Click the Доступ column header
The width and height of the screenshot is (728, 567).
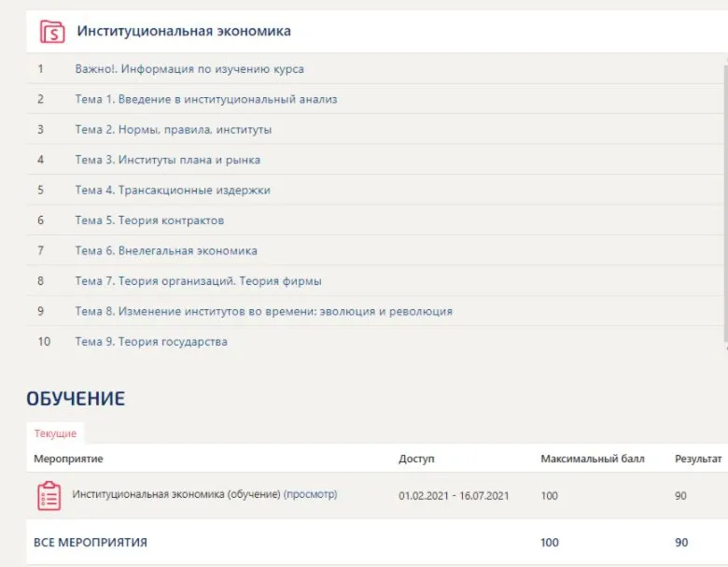point(416,459)
